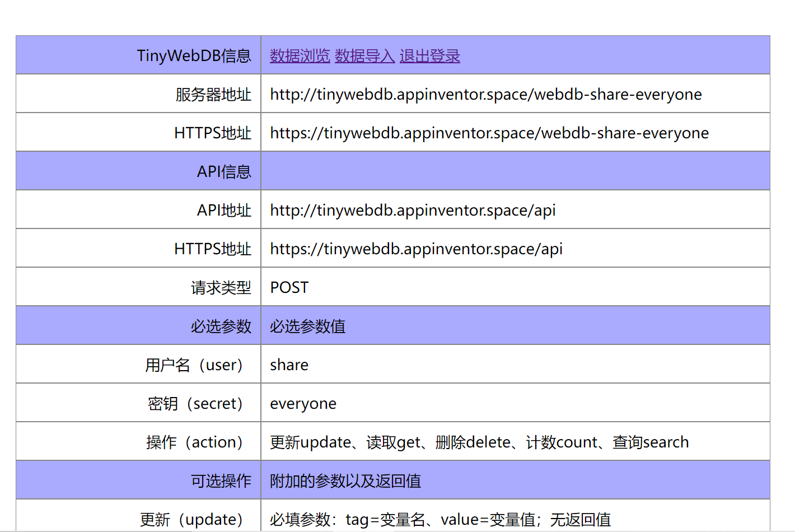Click the 操作（action）label

point(194,442)
